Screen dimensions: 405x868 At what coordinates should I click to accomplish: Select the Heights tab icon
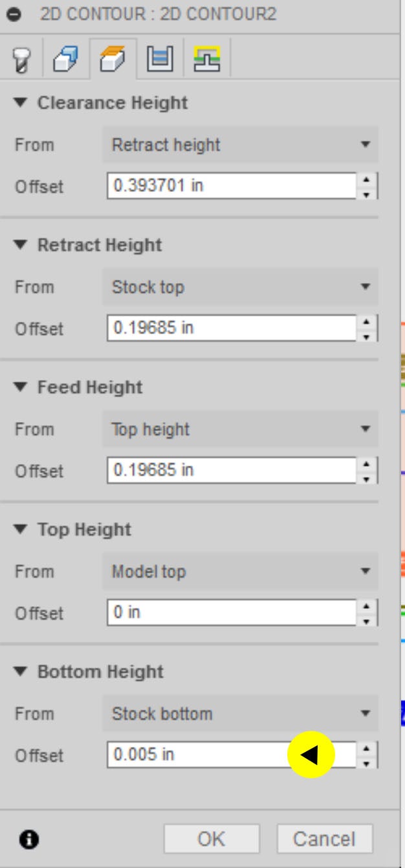[x=112, y=60]
